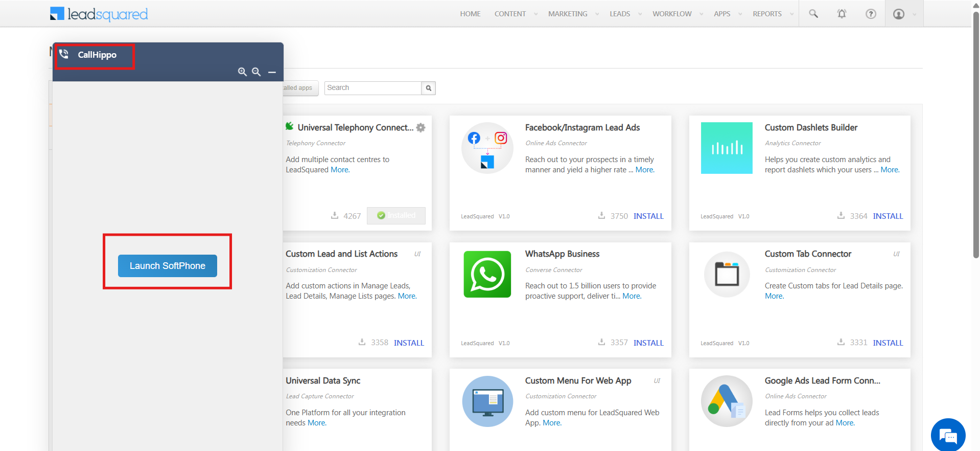The height and width of the screenshot is (451, 980).
Task: Zoom out the CallHippo panel
Action: pyautogui.click(x=256, y=72)
